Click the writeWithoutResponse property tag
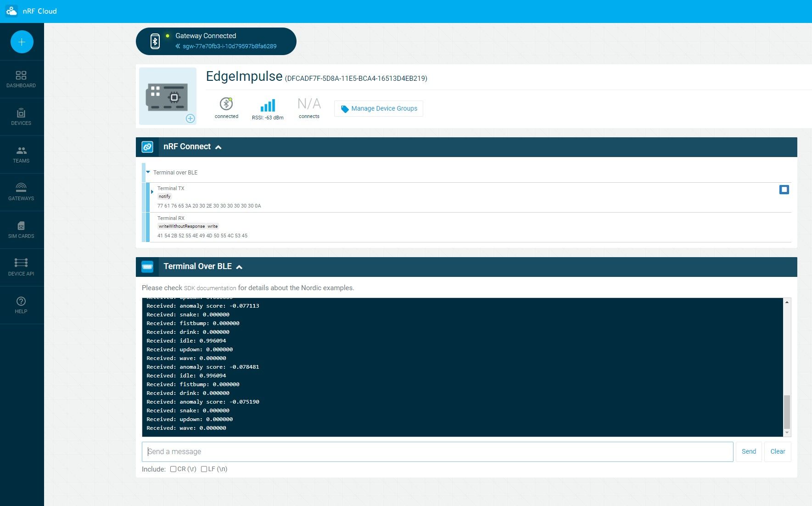Viewport: 812px width, 506px height. [x=182, y=226]
